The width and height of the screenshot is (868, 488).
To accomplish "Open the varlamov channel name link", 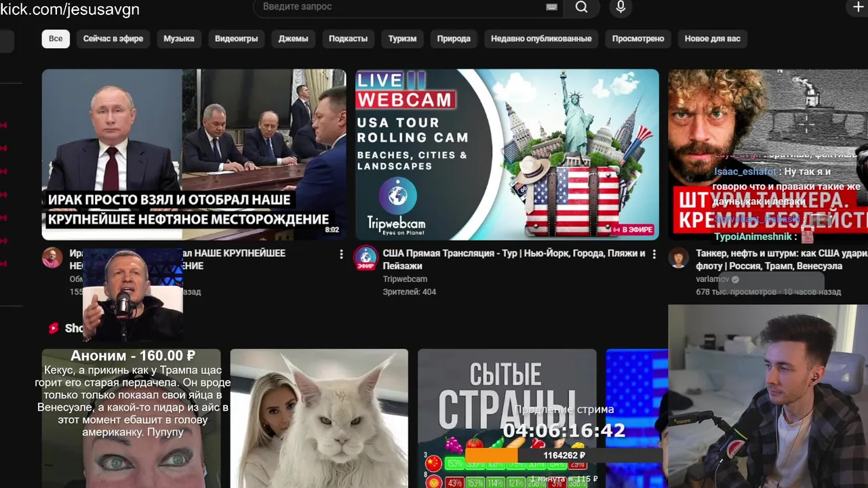I will pos(712,279).
